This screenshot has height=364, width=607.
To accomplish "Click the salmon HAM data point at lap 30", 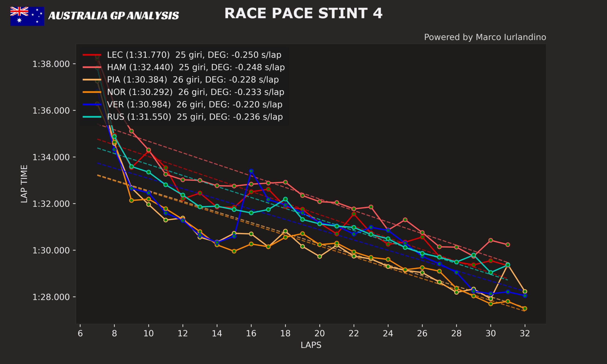I will click(491, 240).
